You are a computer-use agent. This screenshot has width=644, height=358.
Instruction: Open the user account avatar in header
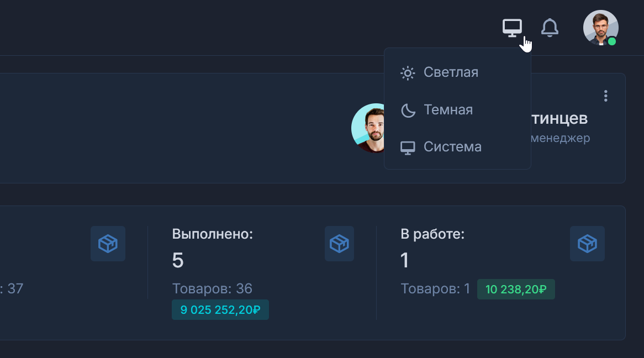coord(600,28)
